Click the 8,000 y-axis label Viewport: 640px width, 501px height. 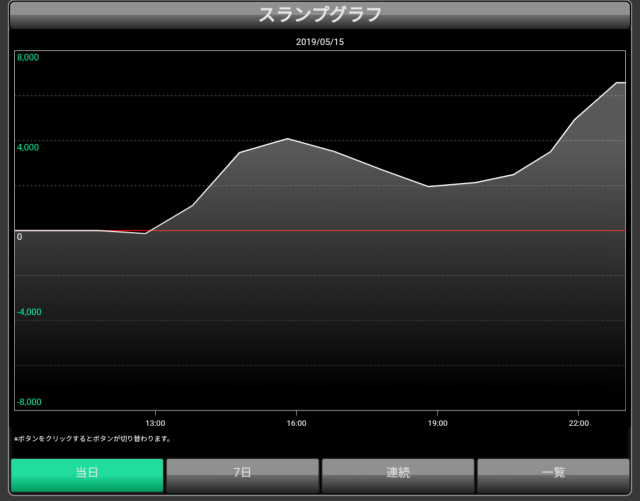tap(28, 58)
